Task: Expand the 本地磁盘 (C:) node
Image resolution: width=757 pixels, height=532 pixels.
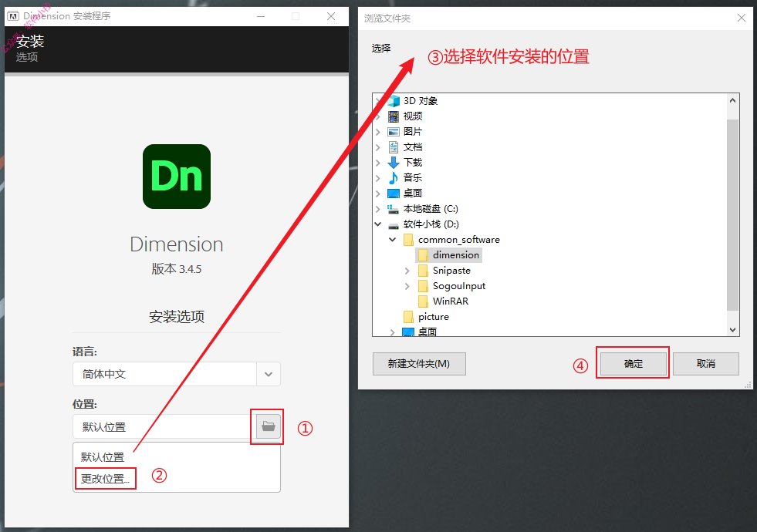Action: coord(378,209)
